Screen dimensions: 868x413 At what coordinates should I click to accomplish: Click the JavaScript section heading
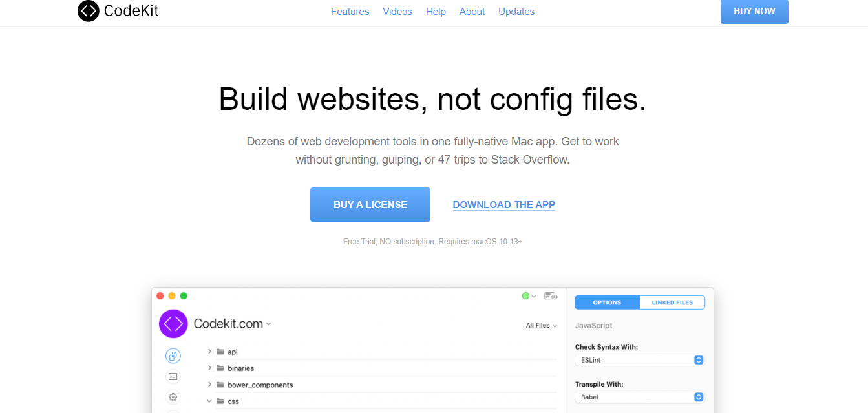[594, 326]
